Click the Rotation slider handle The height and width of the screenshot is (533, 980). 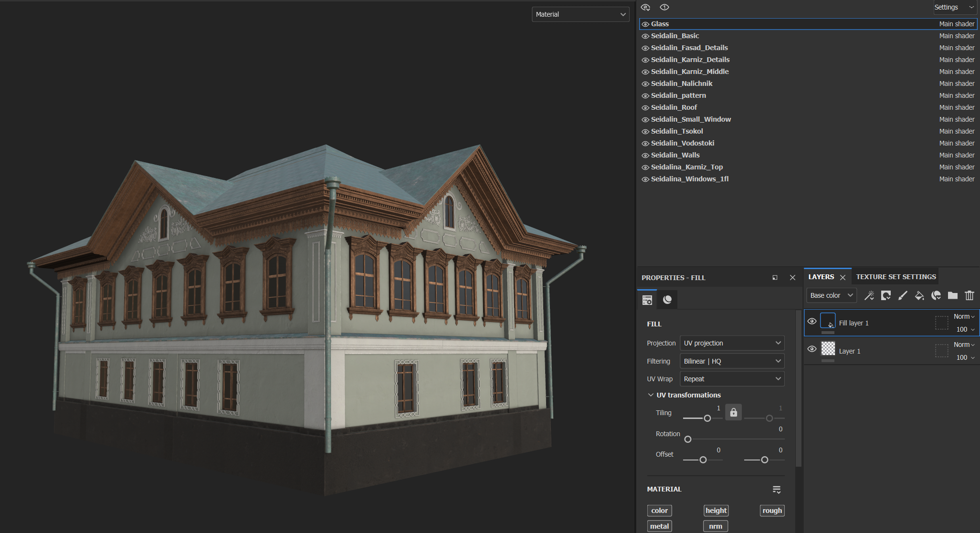688,439
